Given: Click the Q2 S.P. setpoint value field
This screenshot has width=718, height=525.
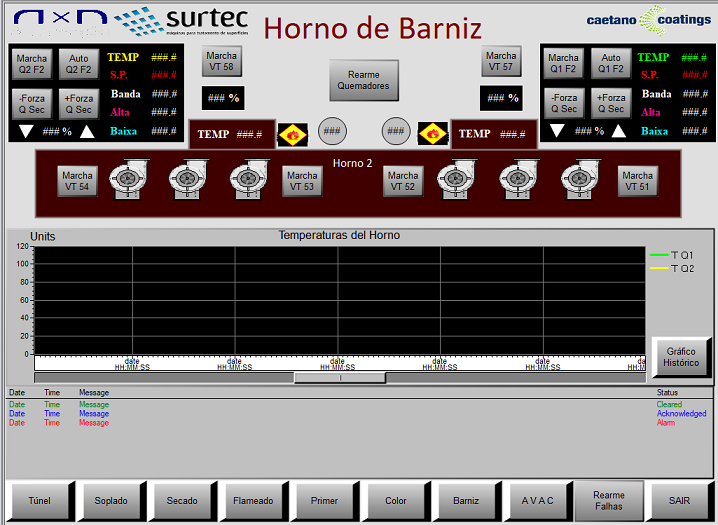Looking at the screenshot, I should tap(164, 75).
